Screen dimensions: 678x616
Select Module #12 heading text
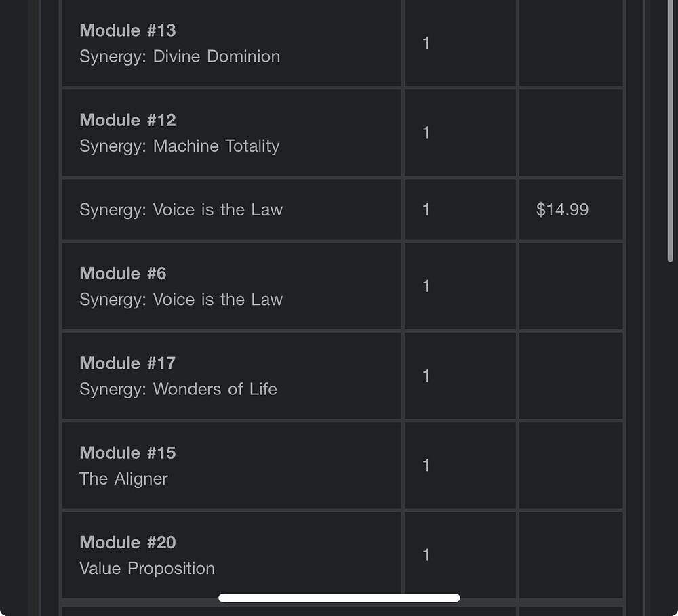click(x=127, y=120)
